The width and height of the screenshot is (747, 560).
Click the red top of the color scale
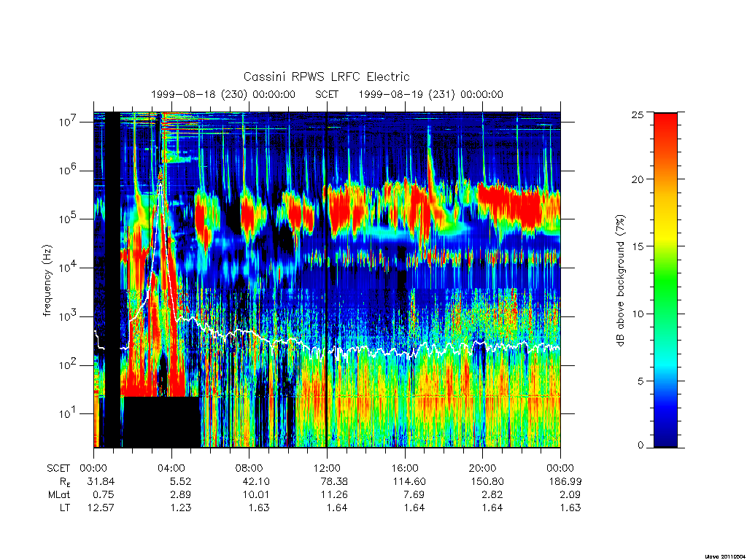(x=665, y=124)
